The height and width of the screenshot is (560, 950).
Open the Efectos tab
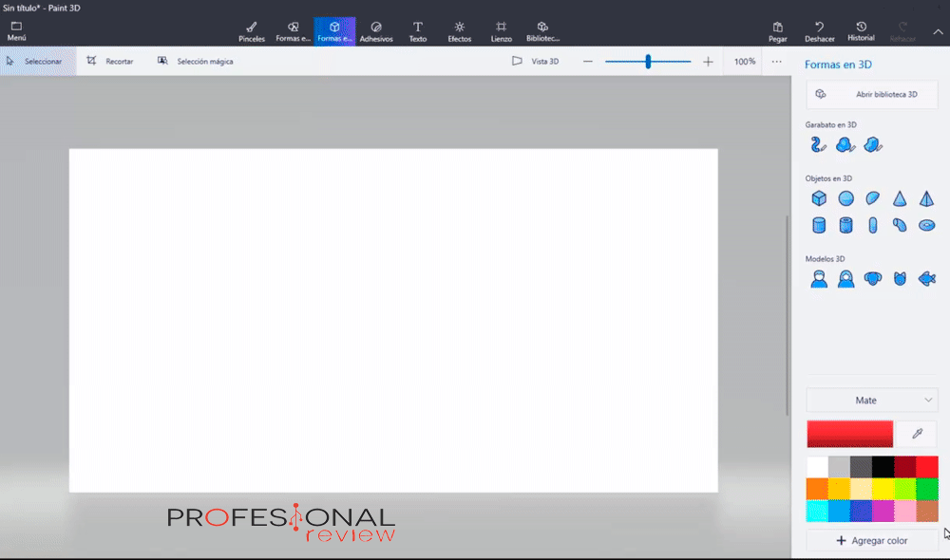click(459, 31)
